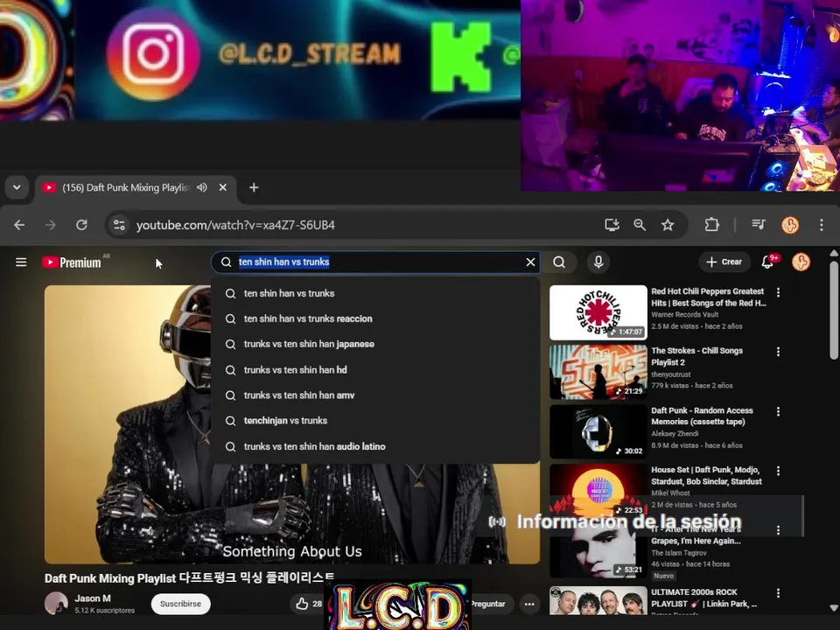
Task: Open more options for ULTIMATE 2000s ROCK playlist
Action: coord(778,593)
